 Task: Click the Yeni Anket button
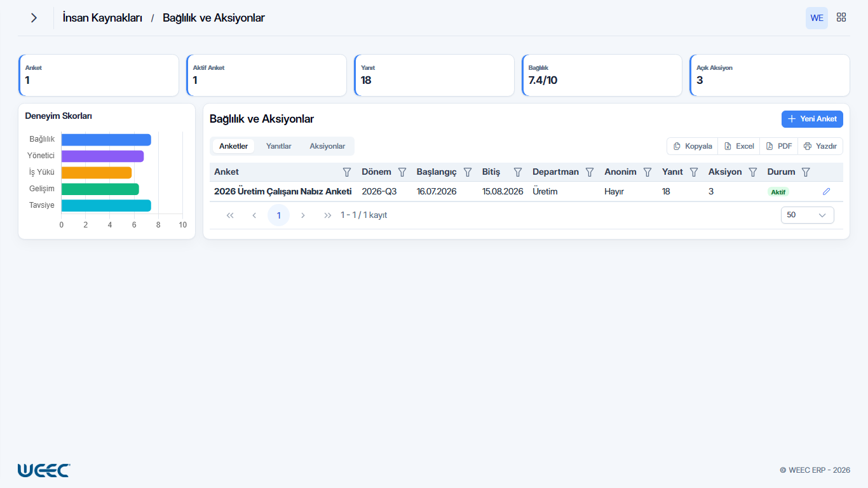pyautogui.click(x=812, y=119)
